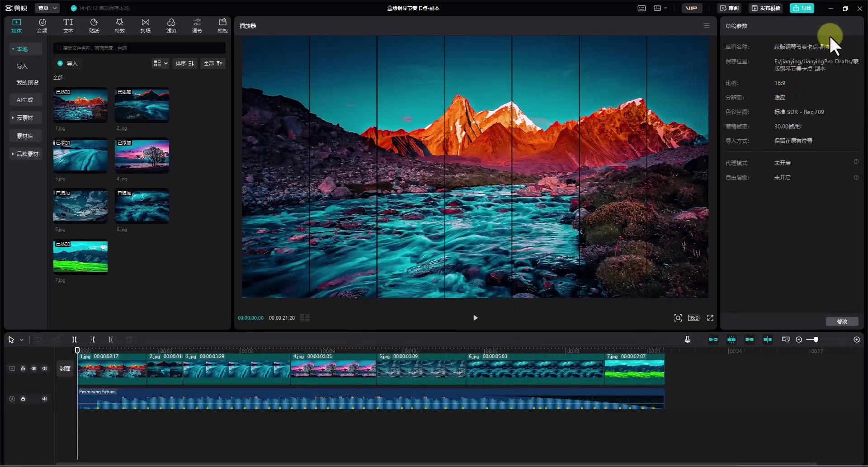Open the AI生成 section

click(26, 99)
